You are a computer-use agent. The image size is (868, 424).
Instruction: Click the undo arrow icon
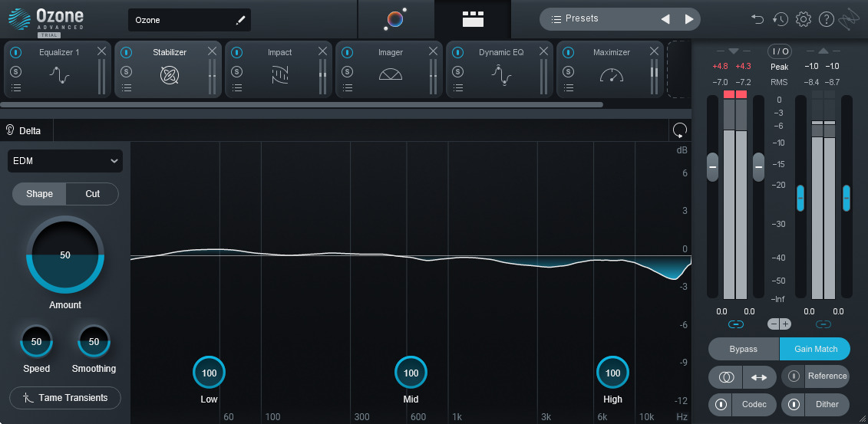[x=757, y=19]
